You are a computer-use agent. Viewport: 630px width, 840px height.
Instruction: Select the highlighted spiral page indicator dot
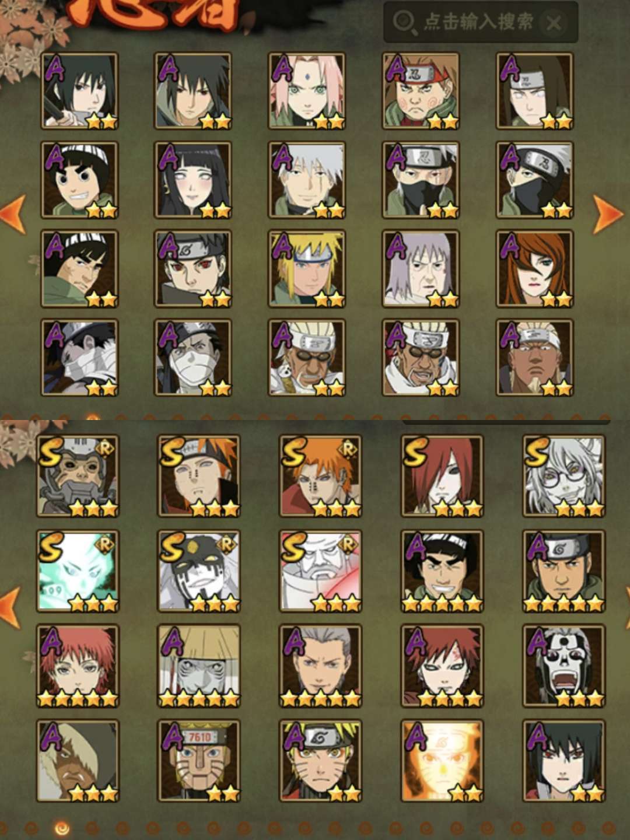click(62, 828)
